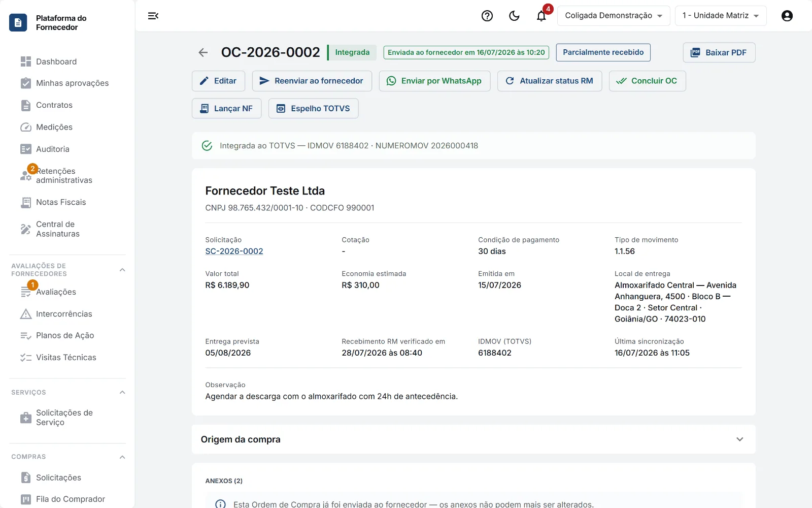Viewport: 812px width, 508px height.
Task: Click the Solicitações document icon
Action: click(26, 478)
